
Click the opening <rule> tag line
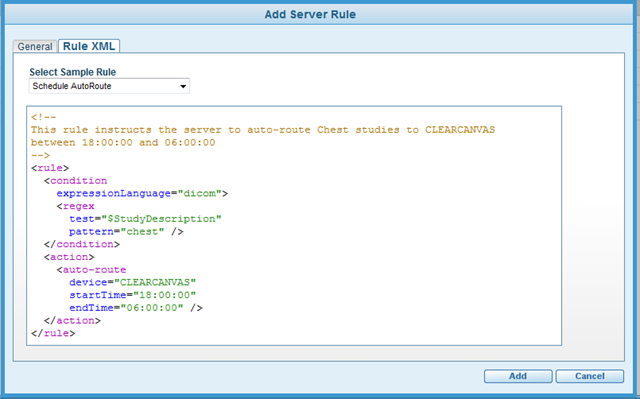coord(50,168)
